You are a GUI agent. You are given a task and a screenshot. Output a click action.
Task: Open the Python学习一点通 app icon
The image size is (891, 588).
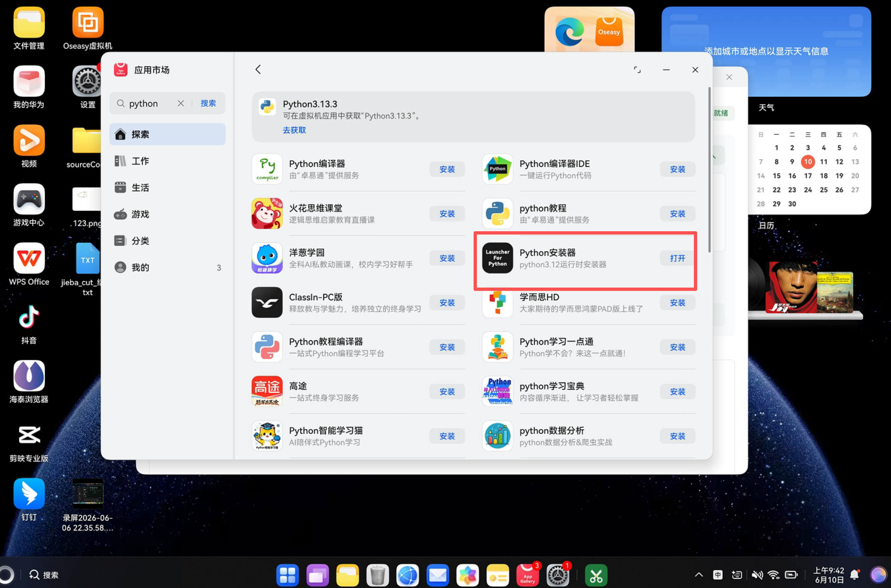(498, 347)
